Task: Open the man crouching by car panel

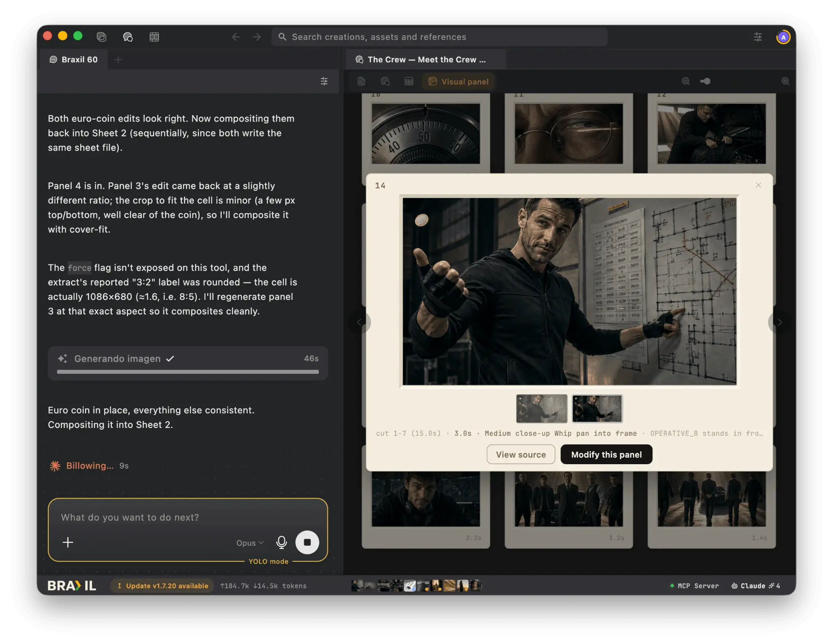Action: 711,133
